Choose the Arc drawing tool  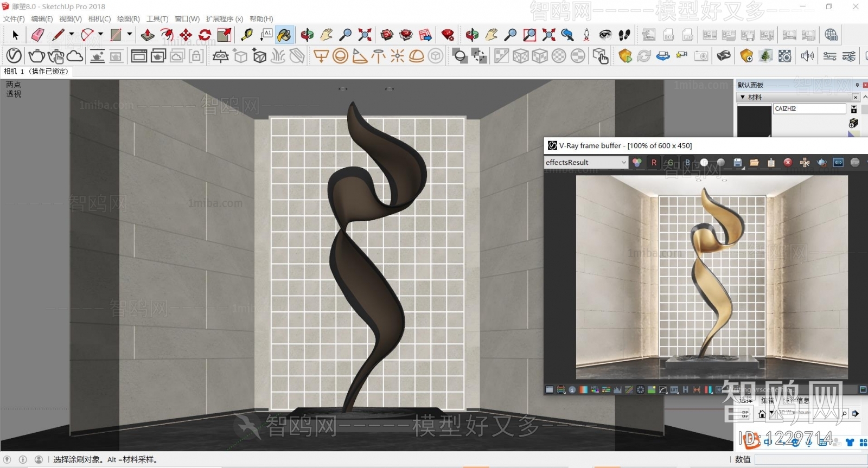pyautogui.click(x=87, y=35)
